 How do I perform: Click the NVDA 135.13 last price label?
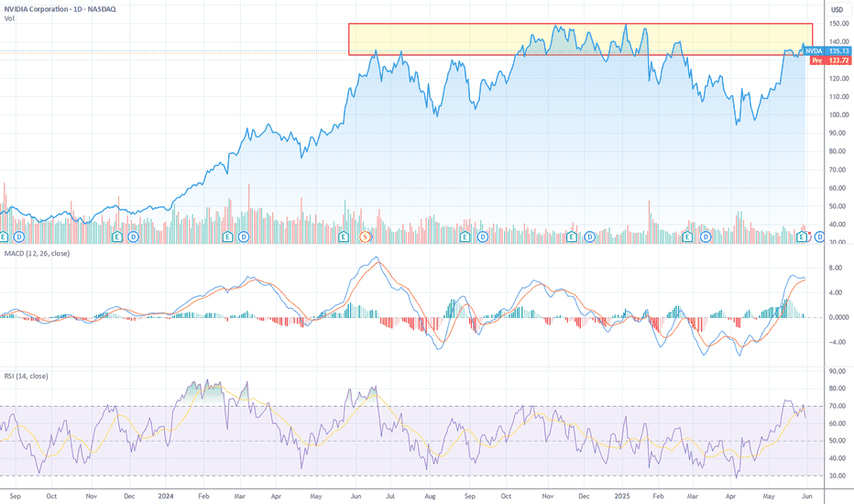[827, 51]
